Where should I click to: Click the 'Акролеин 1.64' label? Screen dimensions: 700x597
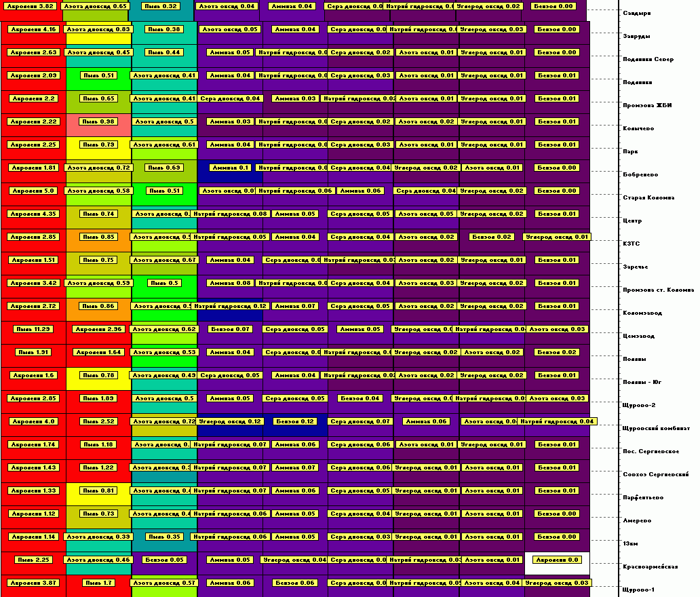98,352
